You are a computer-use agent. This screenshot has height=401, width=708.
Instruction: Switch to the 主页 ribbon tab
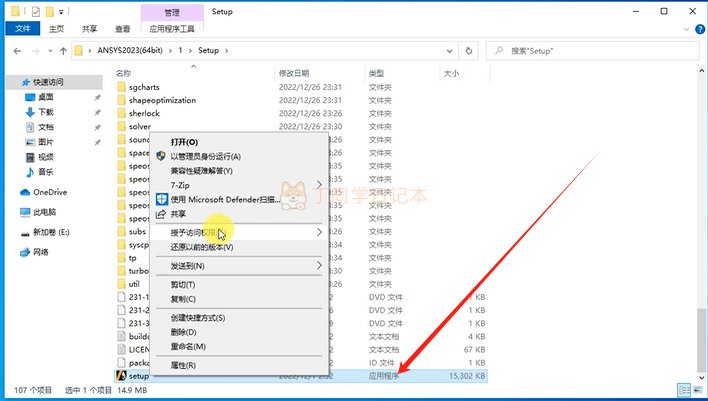pyautogui.click(x=56, y=28)
